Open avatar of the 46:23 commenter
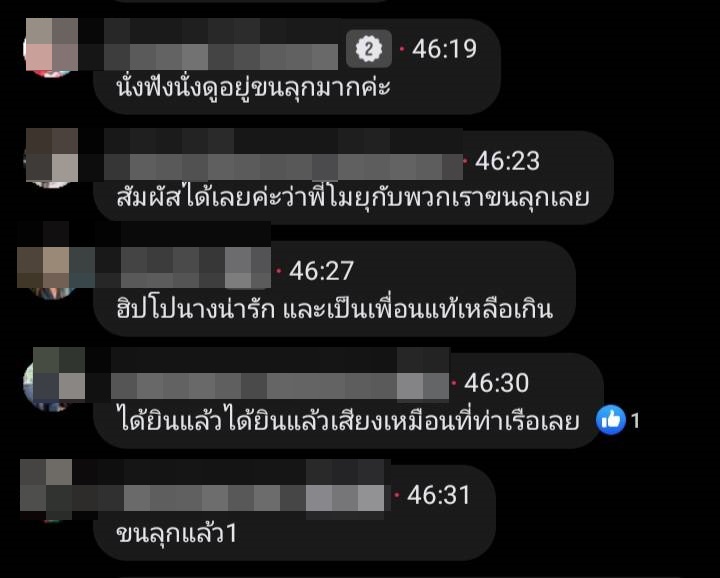The height and width of the screenshot is (578, 720). click(x=51, y=158)
